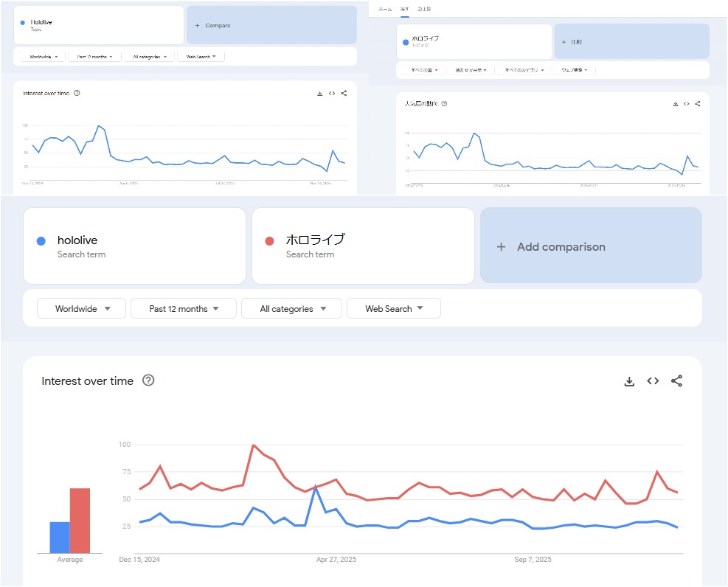This screenshot has width=728, height=587.
Task: Click the Add comparison button
Action: [591, 246]
